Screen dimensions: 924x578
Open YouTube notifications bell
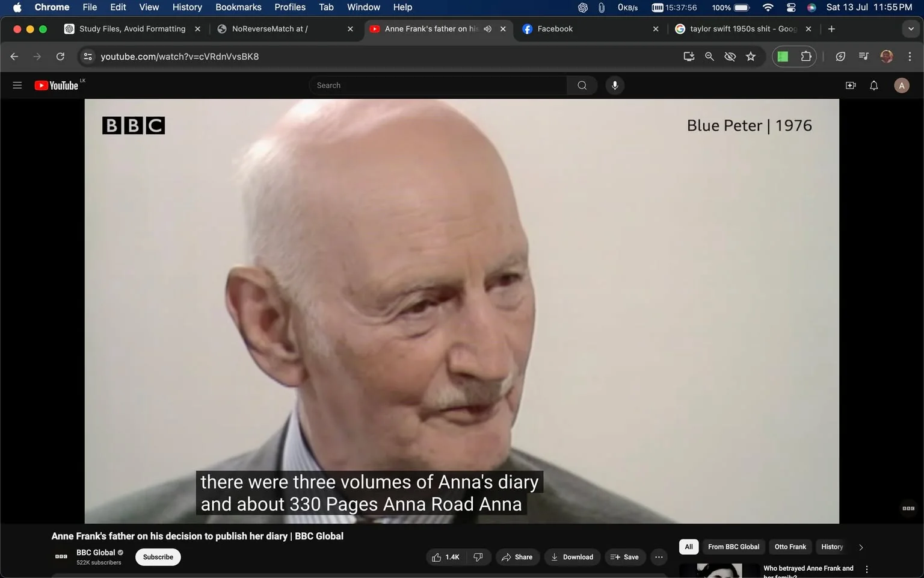coord(874,85)
